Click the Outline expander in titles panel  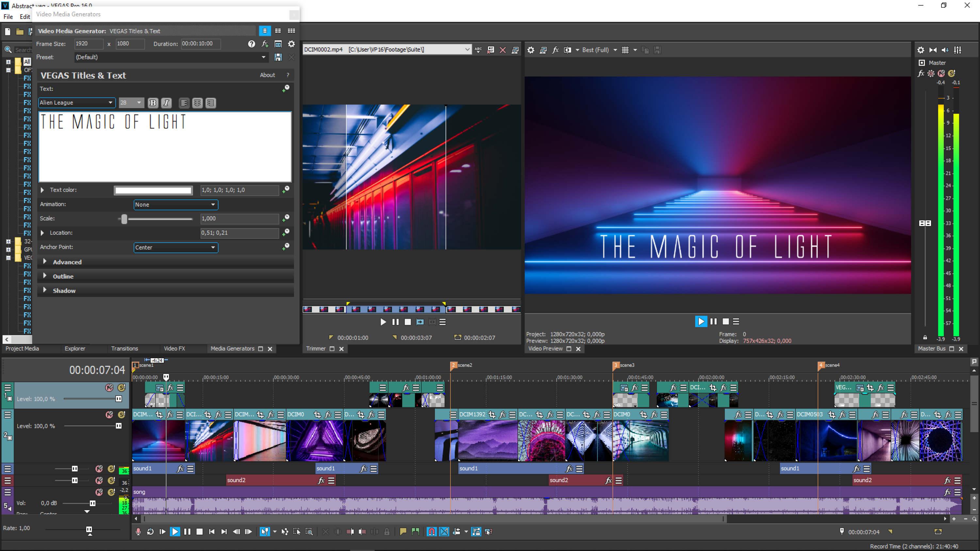[x=46, y=276]
